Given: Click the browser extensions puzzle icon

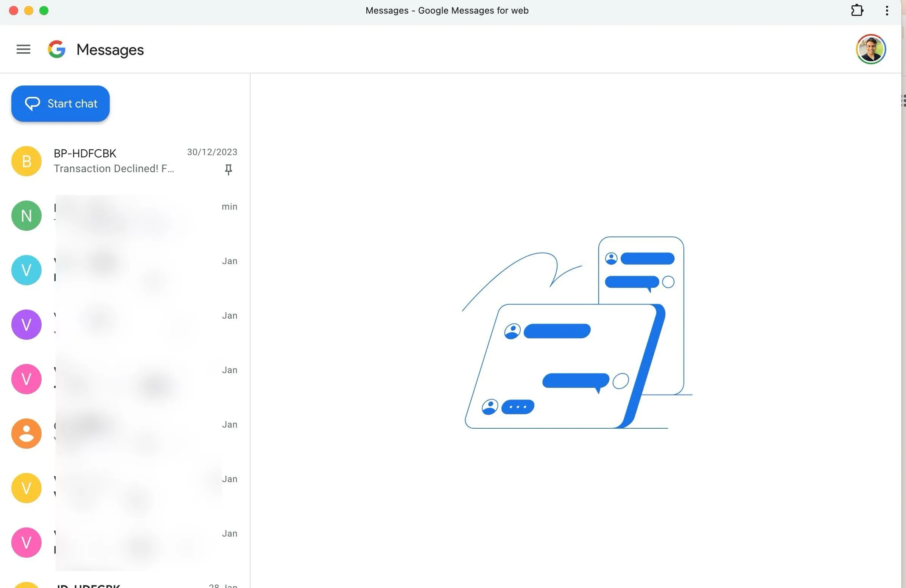Looking at the screenshot, I should coord(857,10).
